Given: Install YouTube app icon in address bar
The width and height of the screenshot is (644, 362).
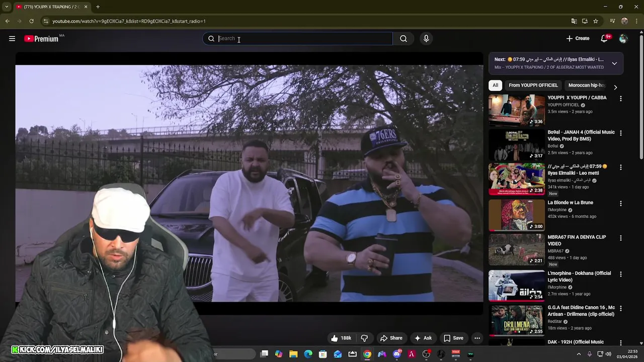Looking at the screenshot, I should tap(585, 21).
